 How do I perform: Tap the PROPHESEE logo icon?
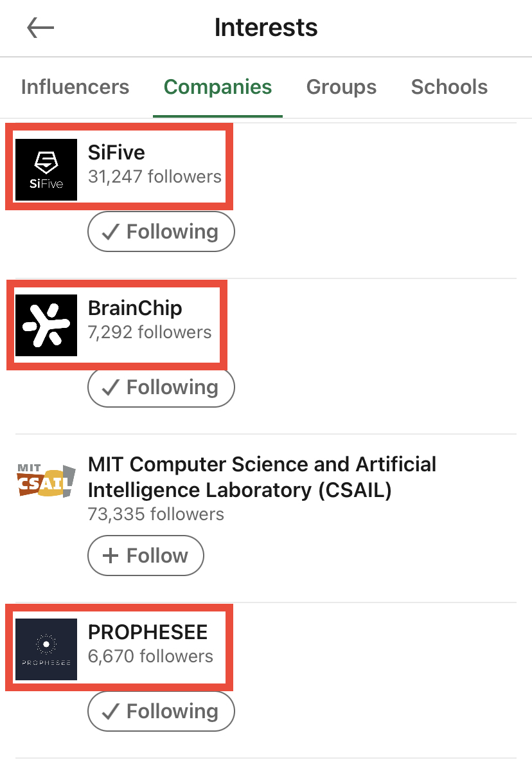click(x=46, y=649)
